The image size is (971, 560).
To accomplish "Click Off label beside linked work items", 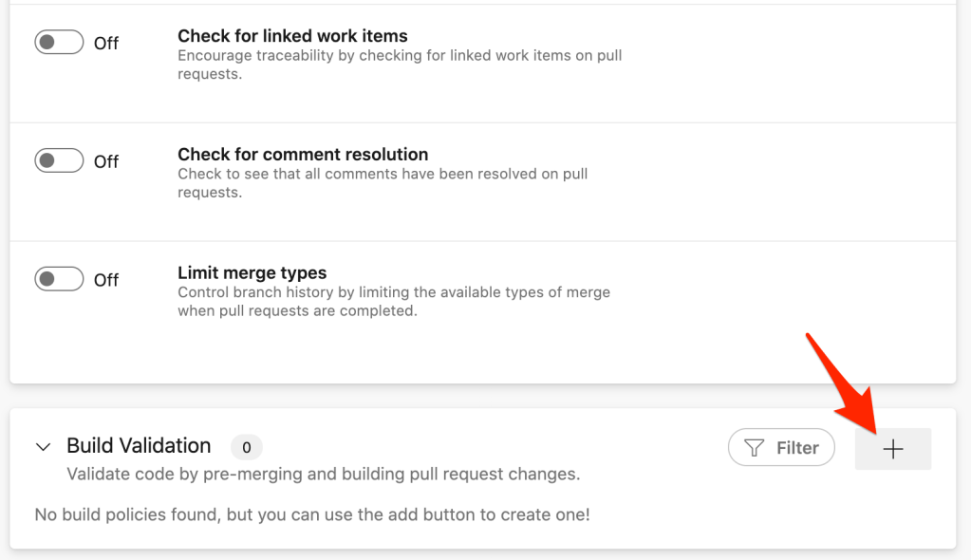I will 106,44.
